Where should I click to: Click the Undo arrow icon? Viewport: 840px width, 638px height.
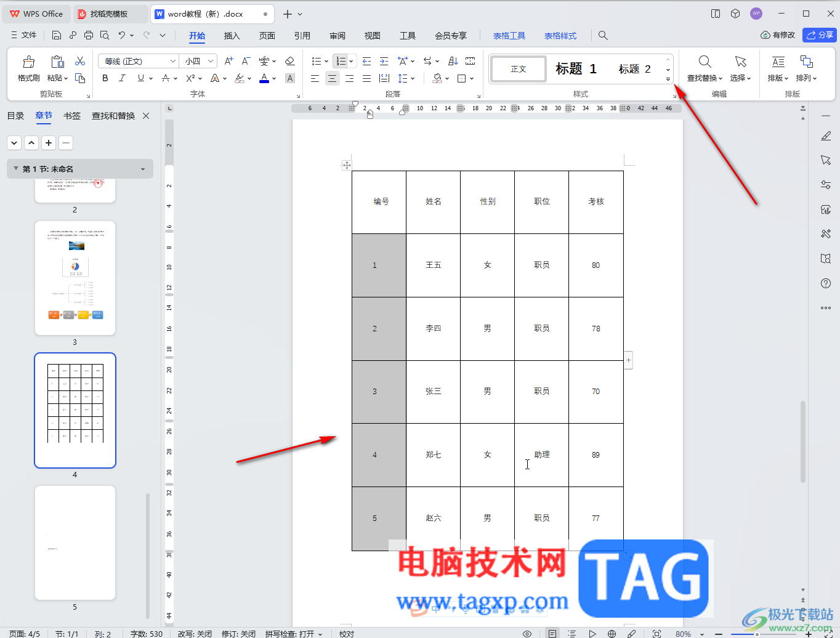122,35
